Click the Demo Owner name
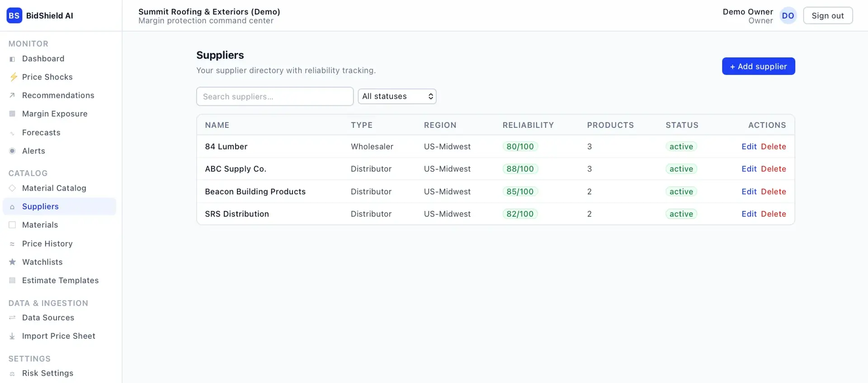 (748, 12)
